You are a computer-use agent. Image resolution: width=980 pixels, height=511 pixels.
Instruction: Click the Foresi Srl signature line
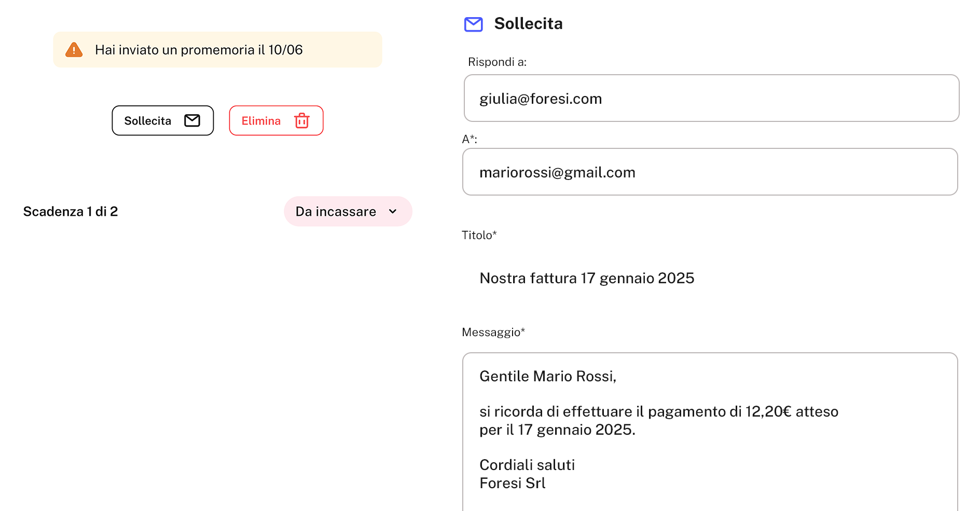click(512, 483)
